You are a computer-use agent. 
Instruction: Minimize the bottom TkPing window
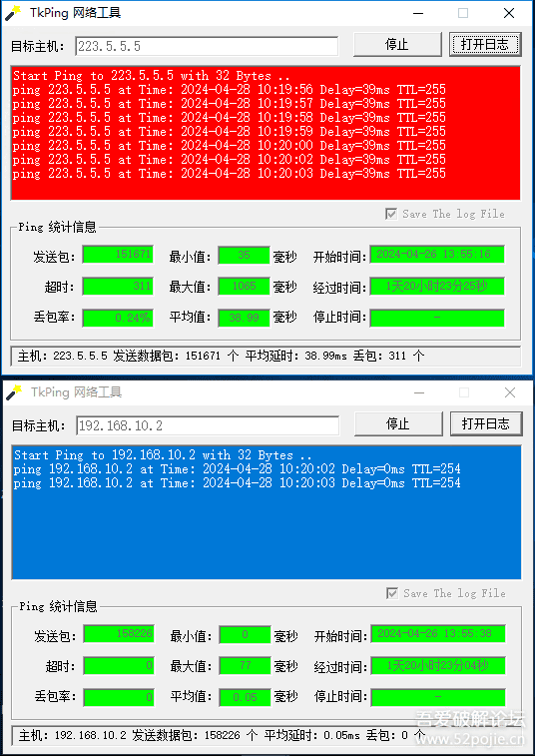pos(419,392)
